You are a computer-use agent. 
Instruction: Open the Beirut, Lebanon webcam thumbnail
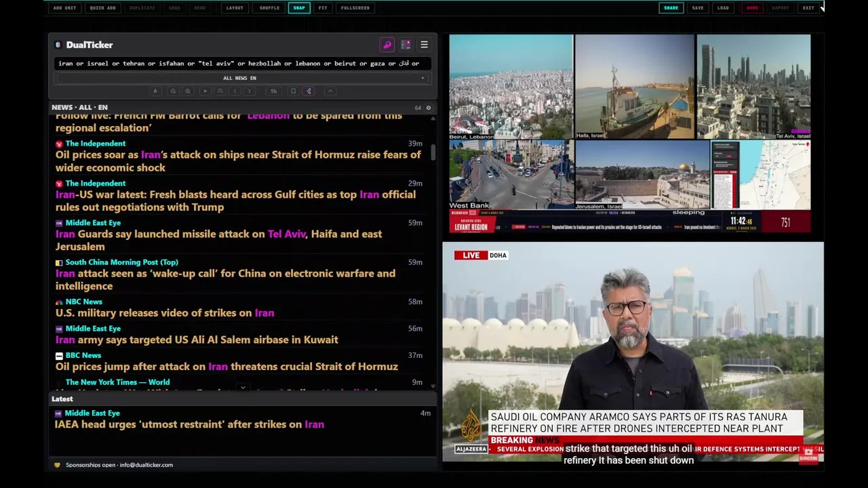tap(511, 87)
